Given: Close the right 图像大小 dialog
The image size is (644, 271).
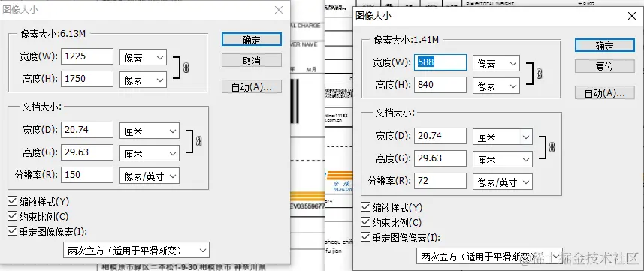Looking at the screenshot, I should point(633,16).
